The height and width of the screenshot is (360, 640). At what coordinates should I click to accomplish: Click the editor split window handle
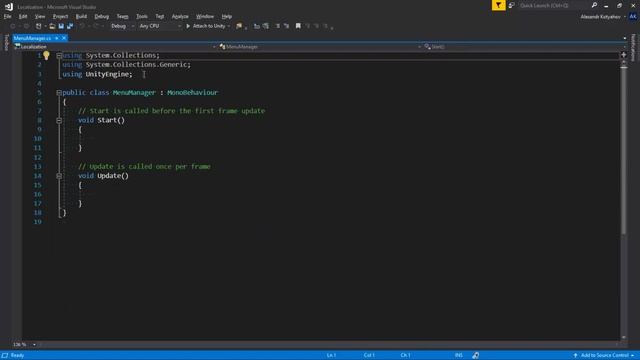tap(623, 55)
